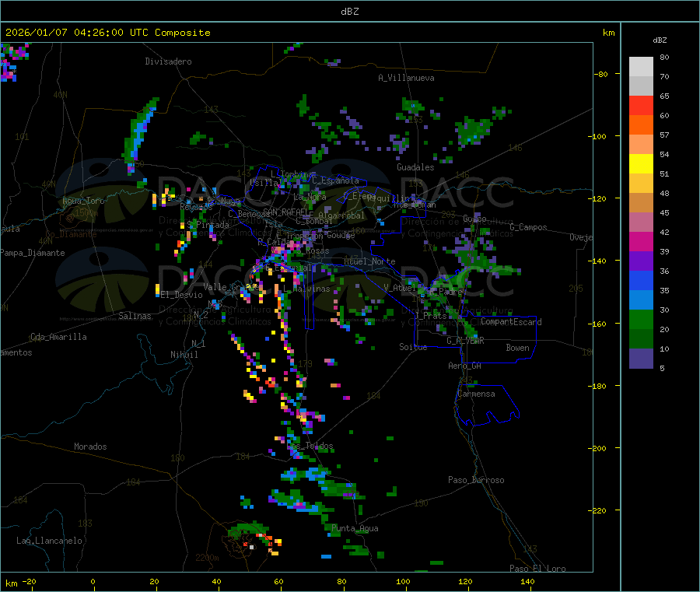Screen dimensions: 700x592
Task: Click the 'dBZ' header above the legend
Action: pos(660,40)
